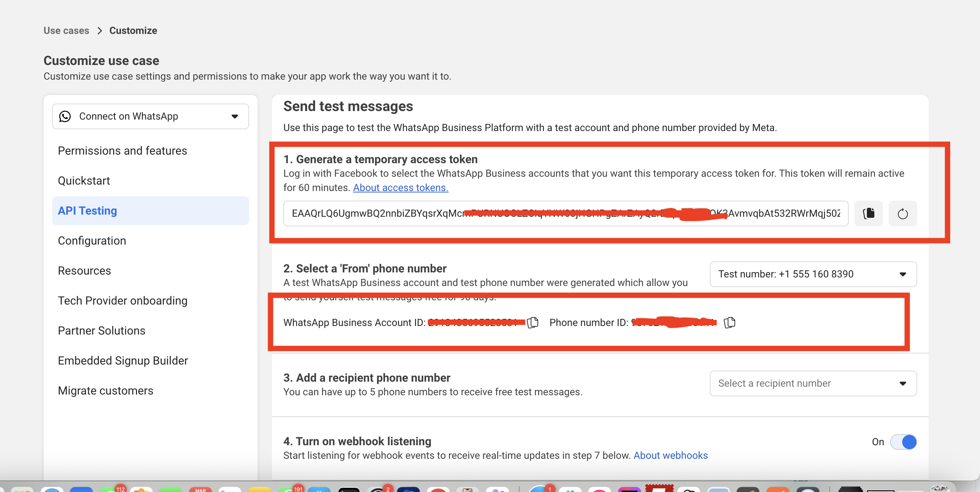Click the breadcrumb chevron after Use cases

(x=100, y=30)
